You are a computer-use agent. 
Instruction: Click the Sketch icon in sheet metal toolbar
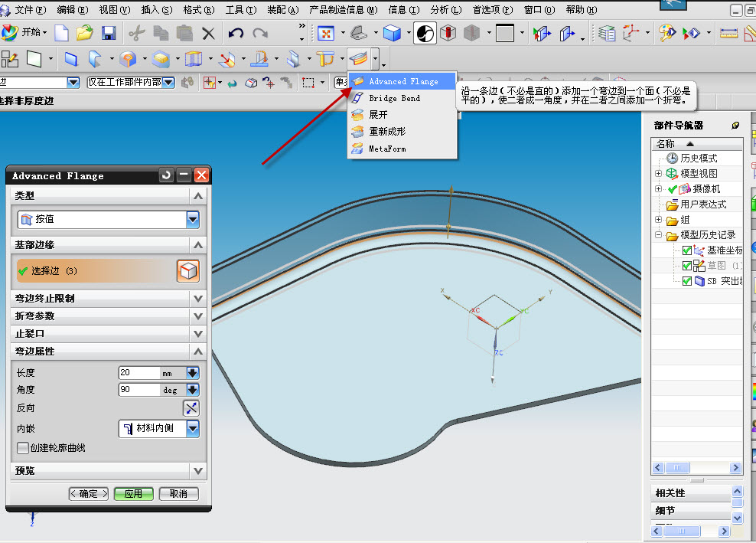10,59
